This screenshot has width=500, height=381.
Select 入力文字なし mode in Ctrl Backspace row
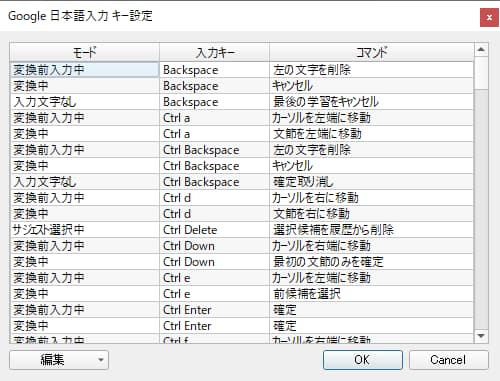coord(85,182)
